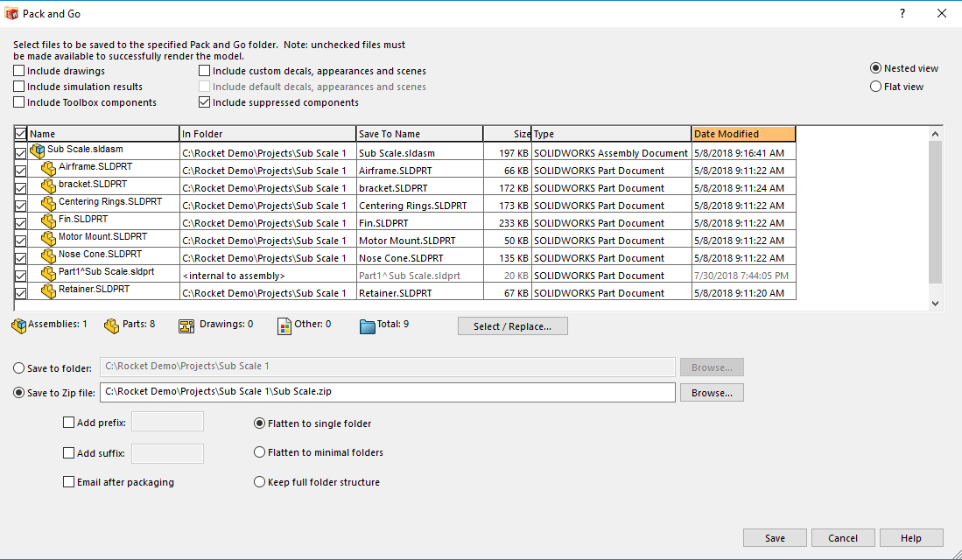
Task: Click the Other files count icon
Action: tap(284, 326)
